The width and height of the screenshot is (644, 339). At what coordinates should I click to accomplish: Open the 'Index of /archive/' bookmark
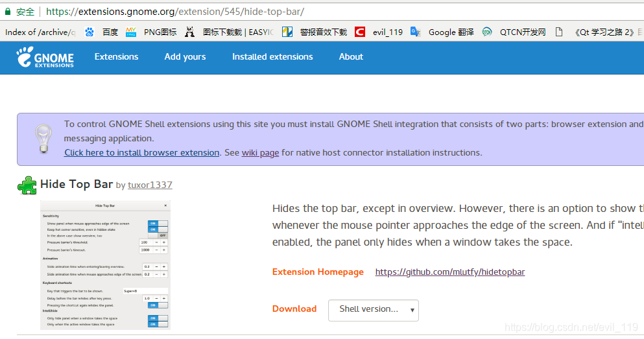[x=40, y=32]
